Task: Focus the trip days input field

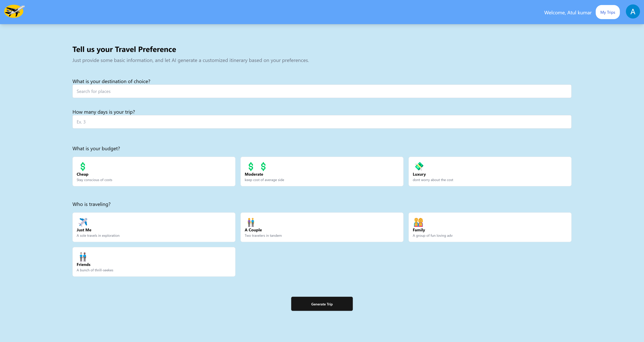Action: [322, 122]
